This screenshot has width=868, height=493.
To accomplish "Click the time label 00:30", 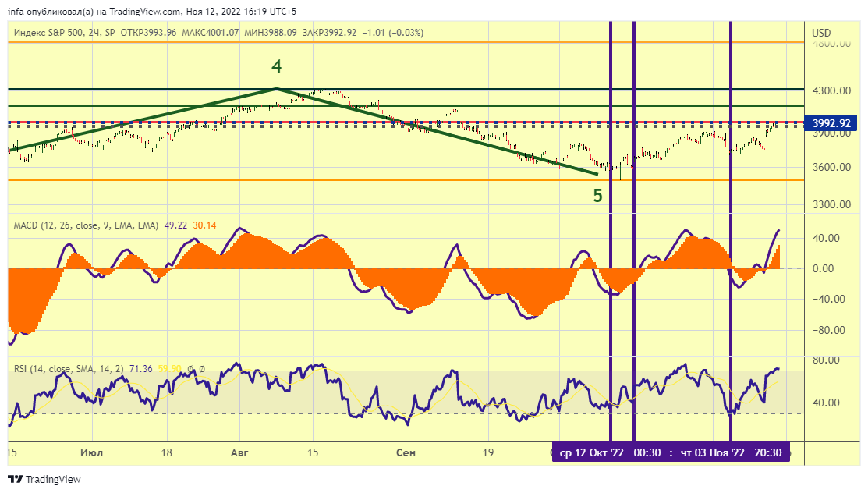I will (x=647, y=452).
